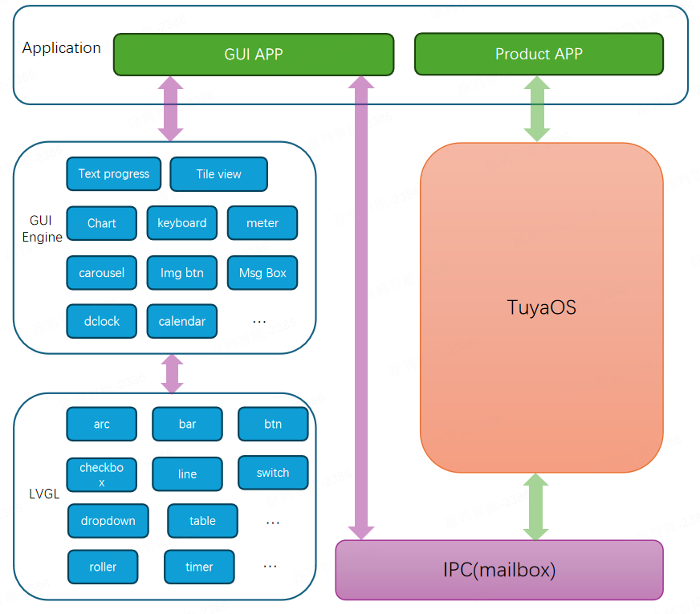Viewport: 700px width, 614px height.
Task: Click the line box in LVGL
Action: (188, 474)
